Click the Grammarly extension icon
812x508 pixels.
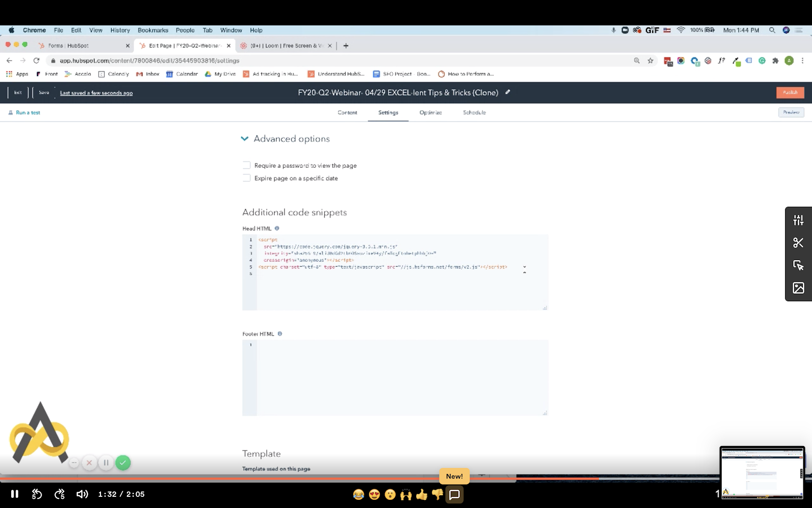click(x=762, y=60)
